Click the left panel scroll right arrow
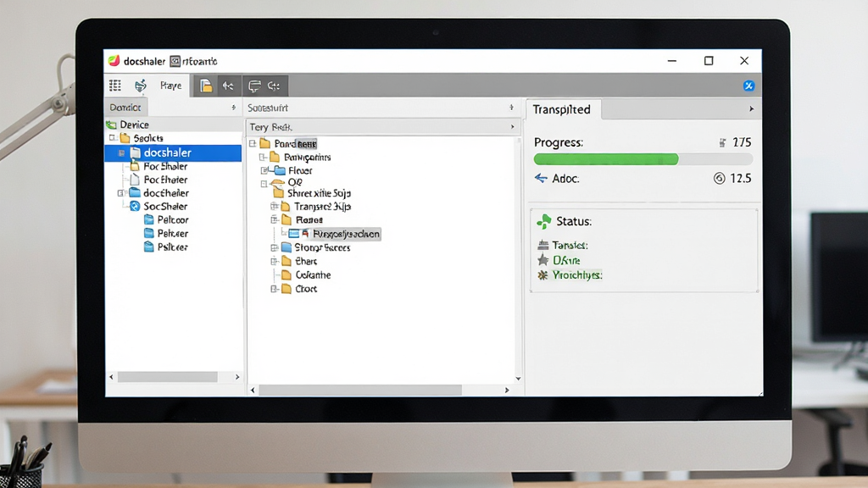The image size is (868, 488). [x=237, y=377]
